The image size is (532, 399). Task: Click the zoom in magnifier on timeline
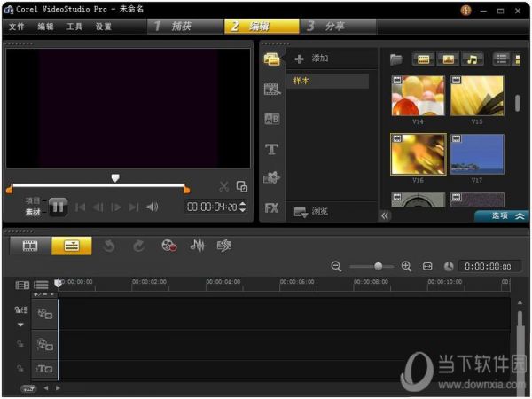[x=406, y=266]
